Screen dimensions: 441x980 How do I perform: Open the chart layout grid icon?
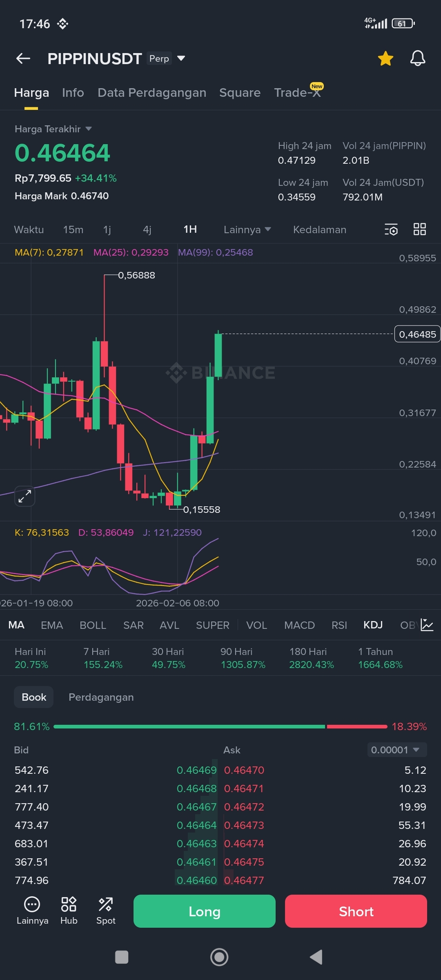(419, 229)
